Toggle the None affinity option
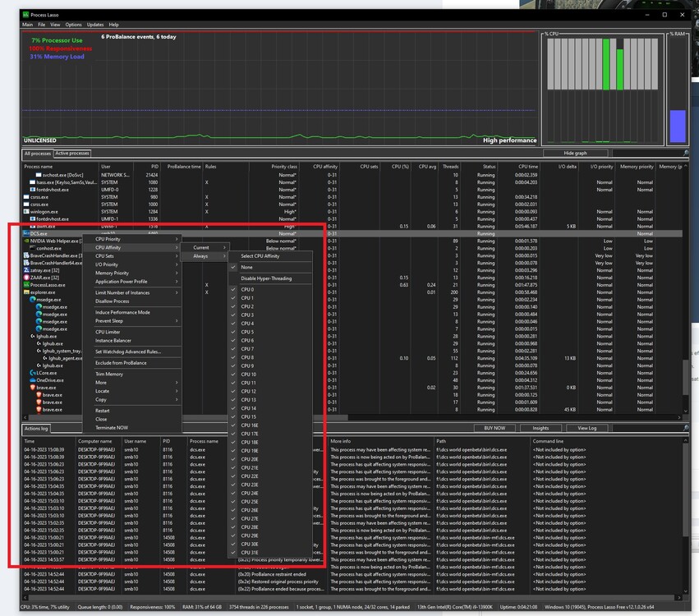699x616 pixels. tap(246, 267)
